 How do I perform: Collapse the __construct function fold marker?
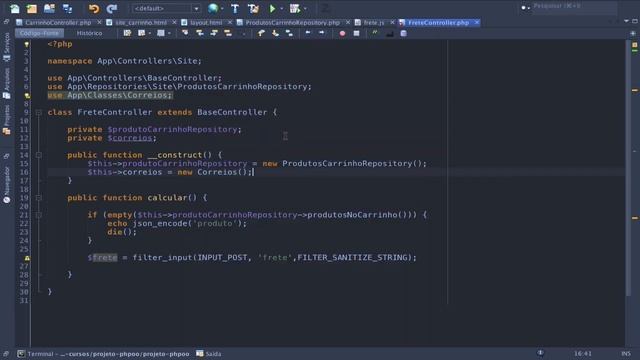pos(38,155)
